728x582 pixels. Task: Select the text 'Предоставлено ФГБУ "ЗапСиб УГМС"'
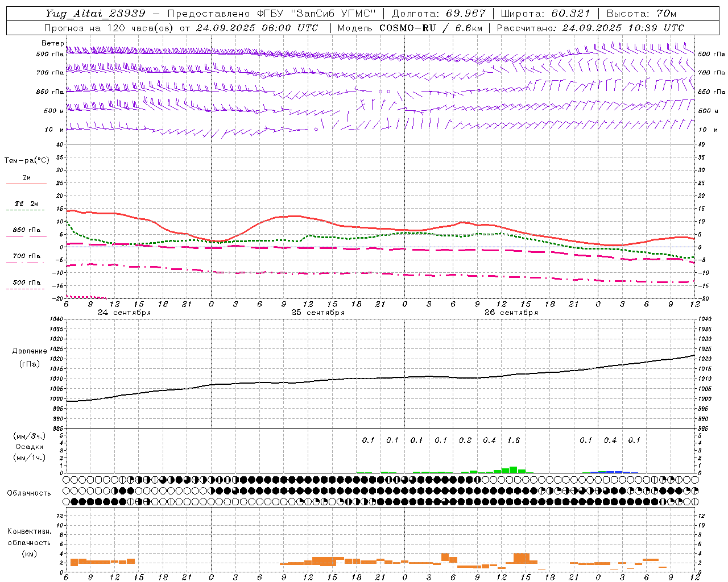[x=272, y=14]
